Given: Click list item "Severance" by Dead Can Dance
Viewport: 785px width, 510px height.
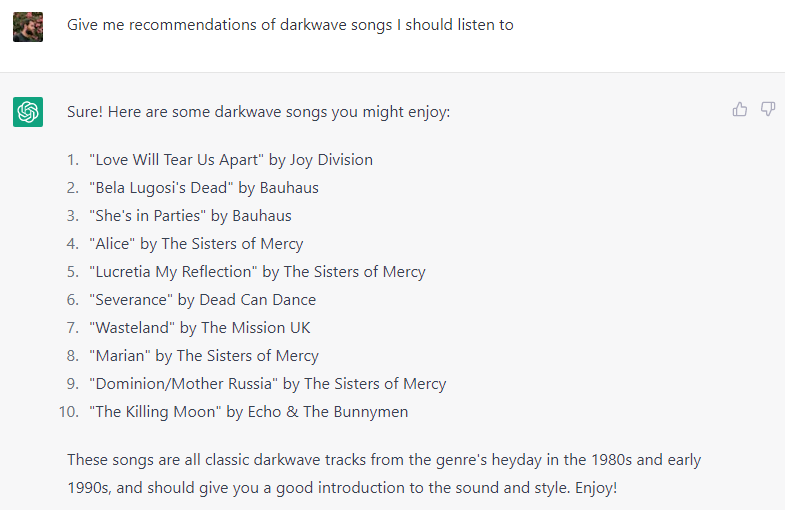Looking at the screenshot, I should 203,300.
